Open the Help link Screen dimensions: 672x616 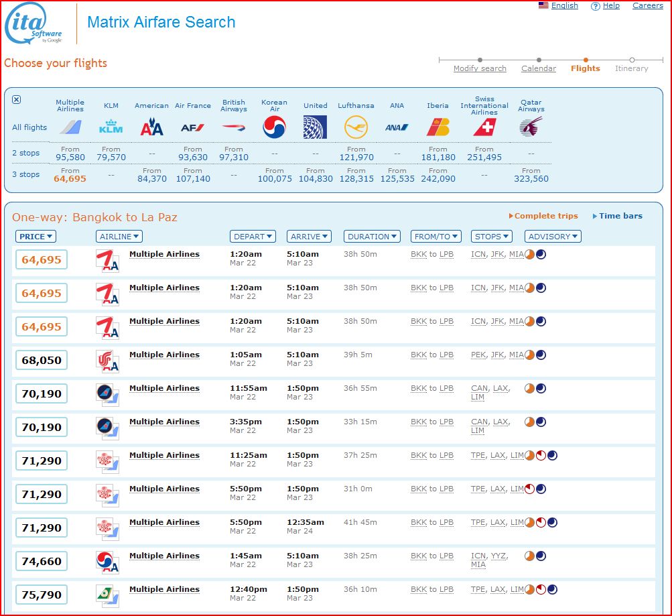(x=611, y=5)
